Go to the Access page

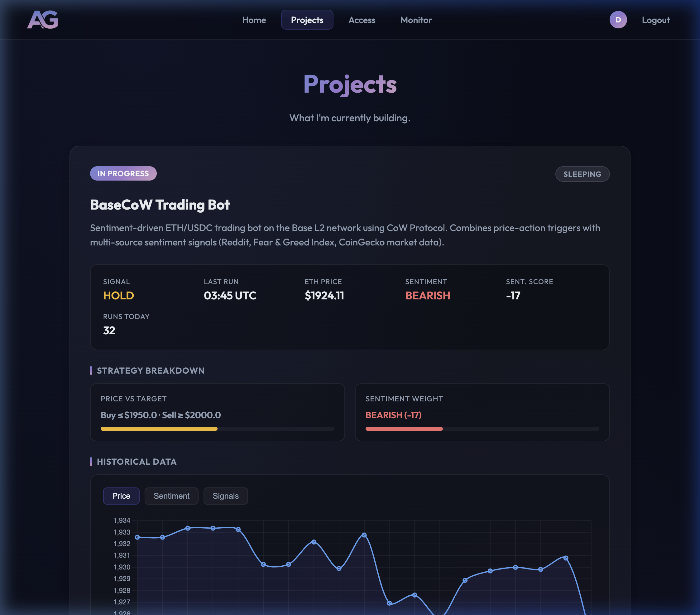362,20
